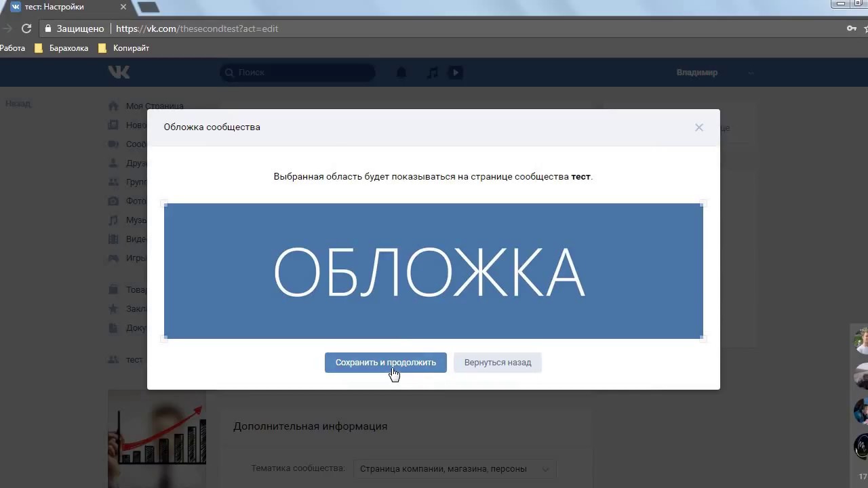This screenshot has width=868, height=488.
Task: Click the key icon in the address bar
Action: click(852, 28)
